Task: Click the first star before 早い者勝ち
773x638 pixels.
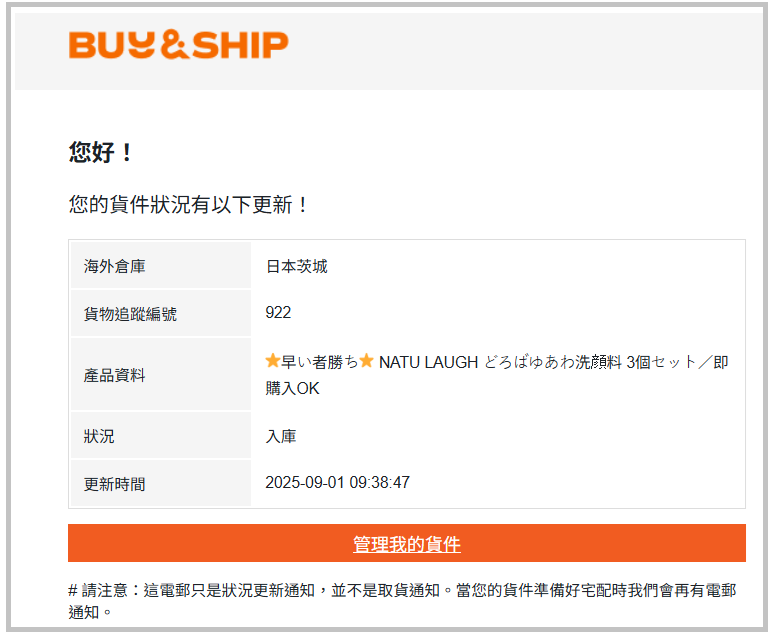Action: coord(273,362)
